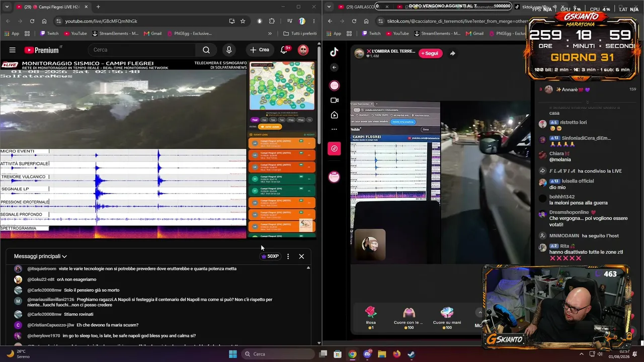The height and width of the screenshot is (362, 644).
Task: Open File Explorer from the taskbar
Action: pyautogui.click(x=382, y=354)
